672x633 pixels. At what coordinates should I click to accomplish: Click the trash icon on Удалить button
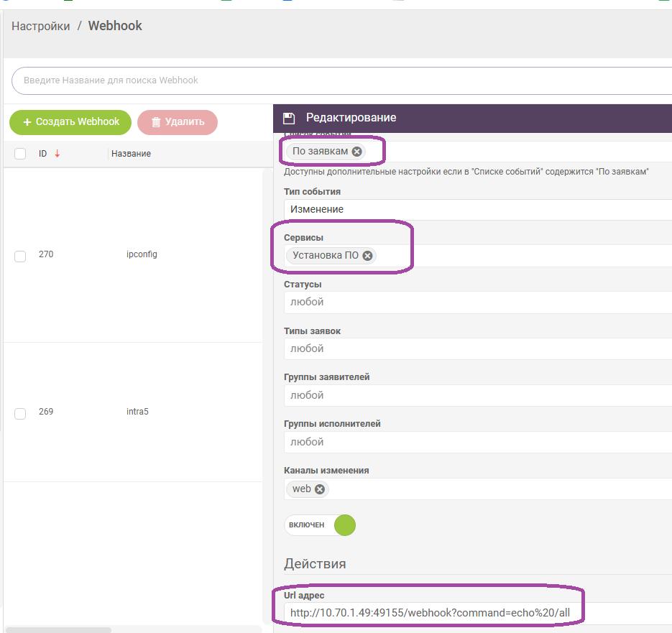[156, 122]
